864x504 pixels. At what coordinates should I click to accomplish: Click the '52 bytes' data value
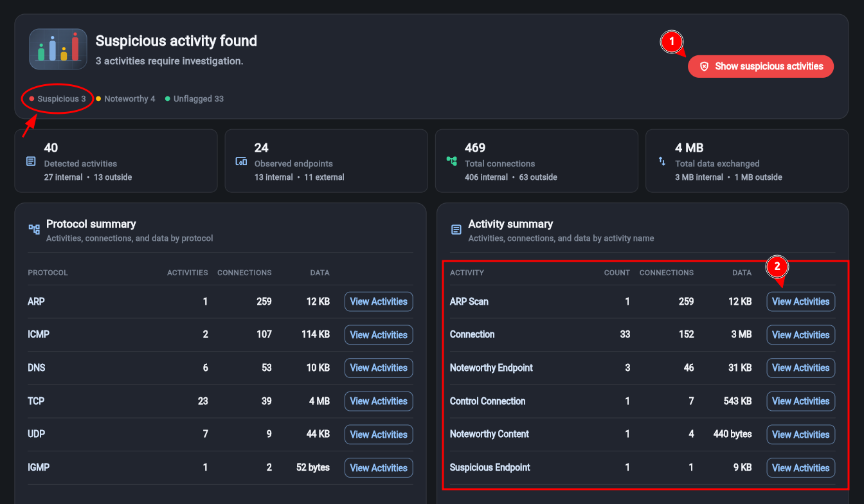pos(313,468)
